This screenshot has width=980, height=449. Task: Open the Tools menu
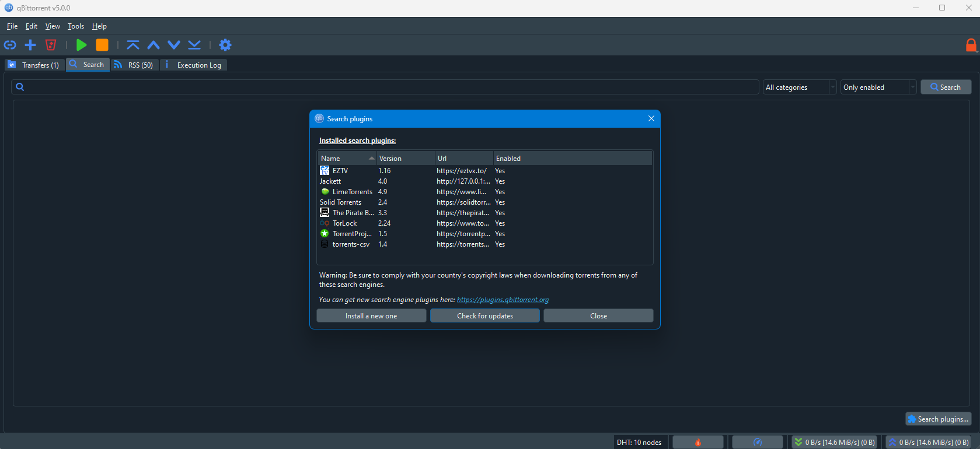tap(76, 26)
